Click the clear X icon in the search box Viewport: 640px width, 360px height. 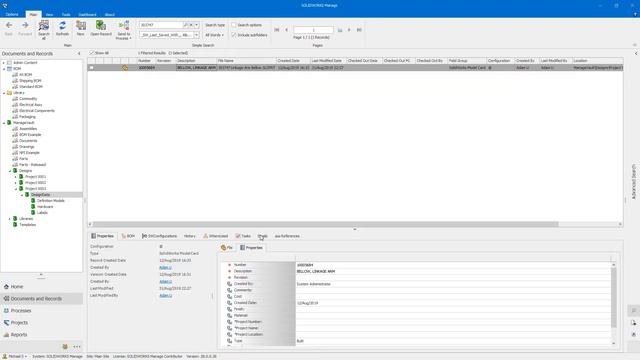click(191, 25)
